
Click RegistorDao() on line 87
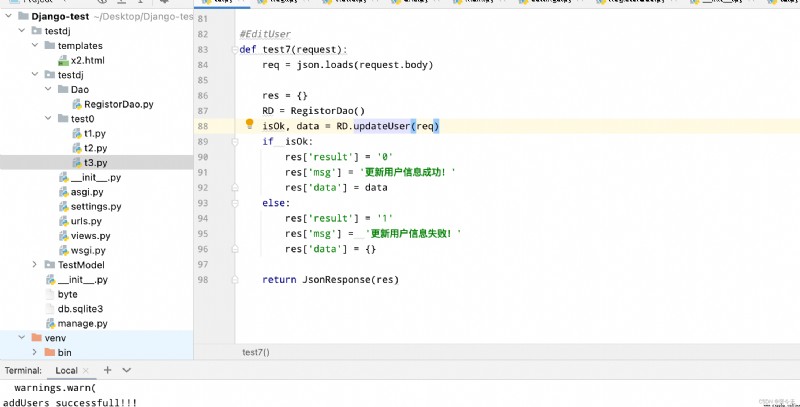pyautogui.click(x=328, y=111)
